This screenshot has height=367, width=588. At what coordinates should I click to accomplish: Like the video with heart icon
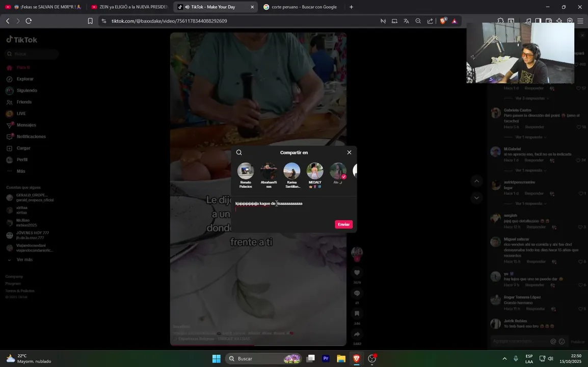[357, 273]
